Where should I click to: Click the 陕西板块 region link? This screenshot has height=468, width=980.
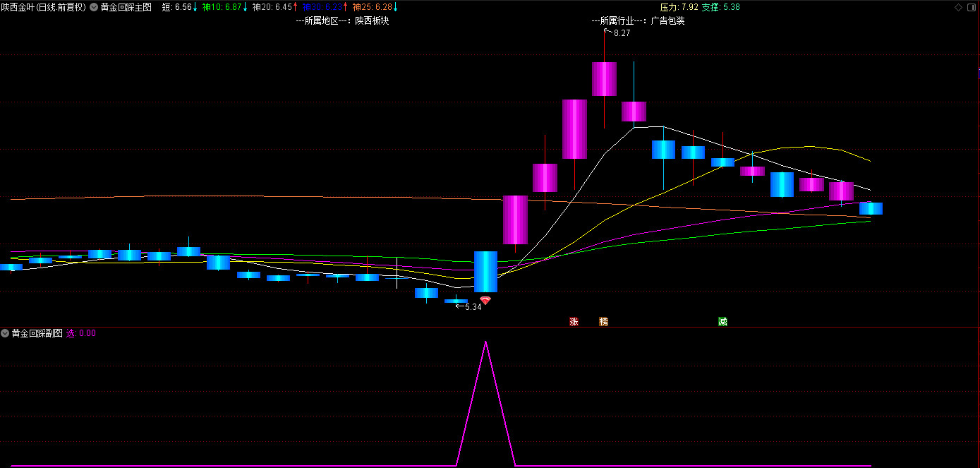point(372,20)
